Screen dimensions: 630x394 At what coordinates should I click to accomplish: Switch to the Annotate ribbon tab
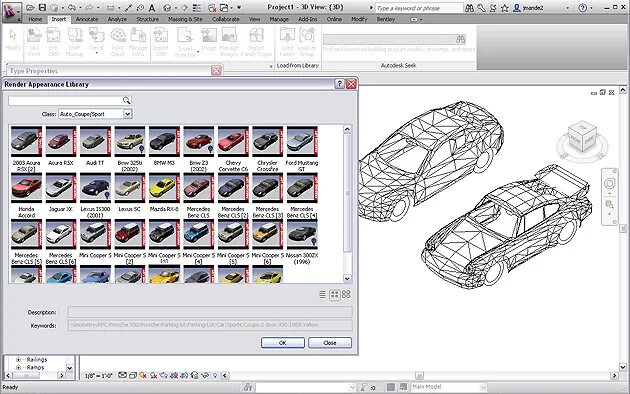point(87,19)
